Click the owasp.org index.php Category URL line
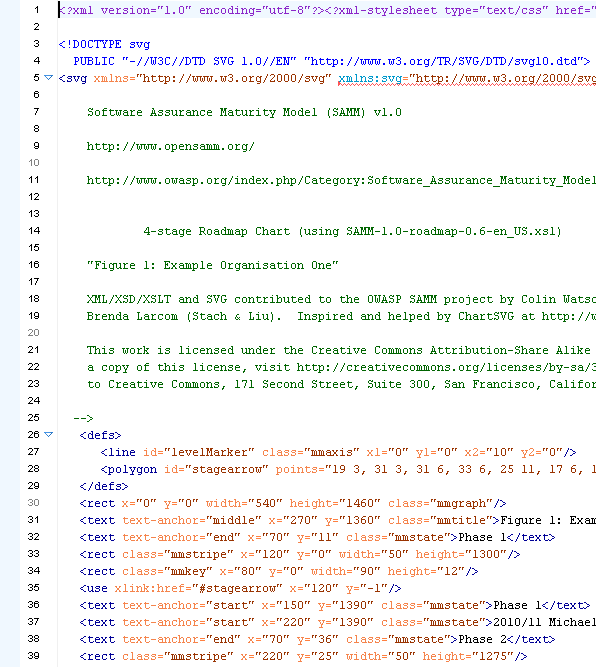The height and width of the screenshot is (667, 596). pyautogui.click(x=341, y=180)
